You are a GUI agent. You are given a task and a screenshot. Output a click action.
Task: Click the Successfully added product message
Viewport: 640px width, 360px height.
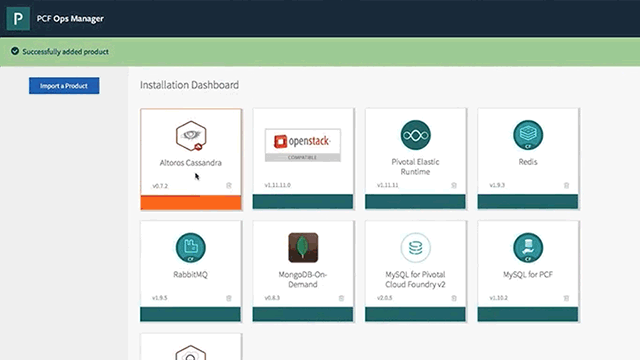pos(65,52)
